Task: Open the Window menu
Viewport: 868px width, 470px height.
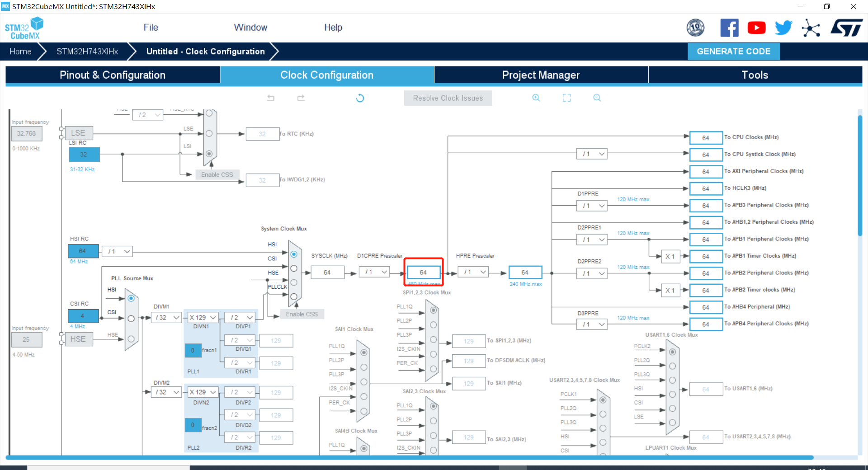Action: click(x=250, y=28)
